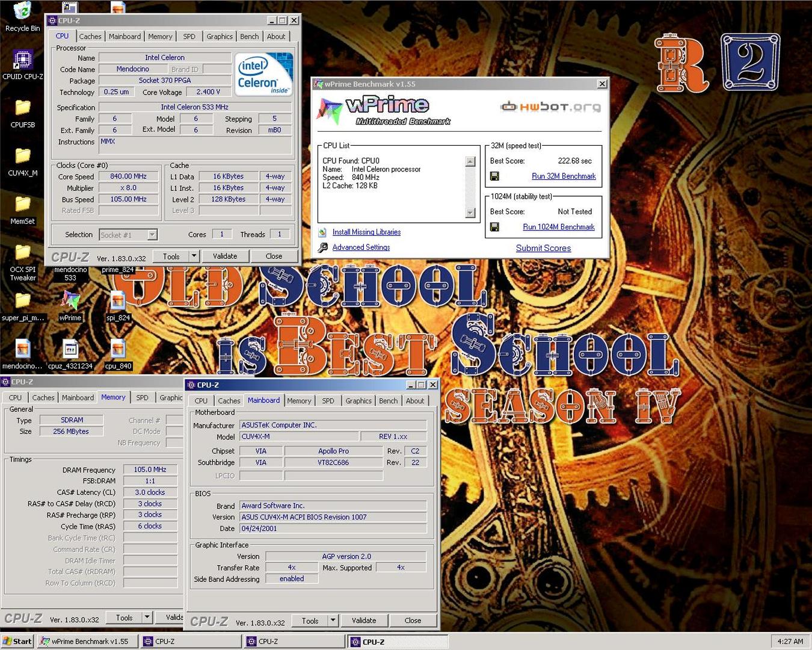Select the cpuz_4321234 file icon

(x=70, y=354)
